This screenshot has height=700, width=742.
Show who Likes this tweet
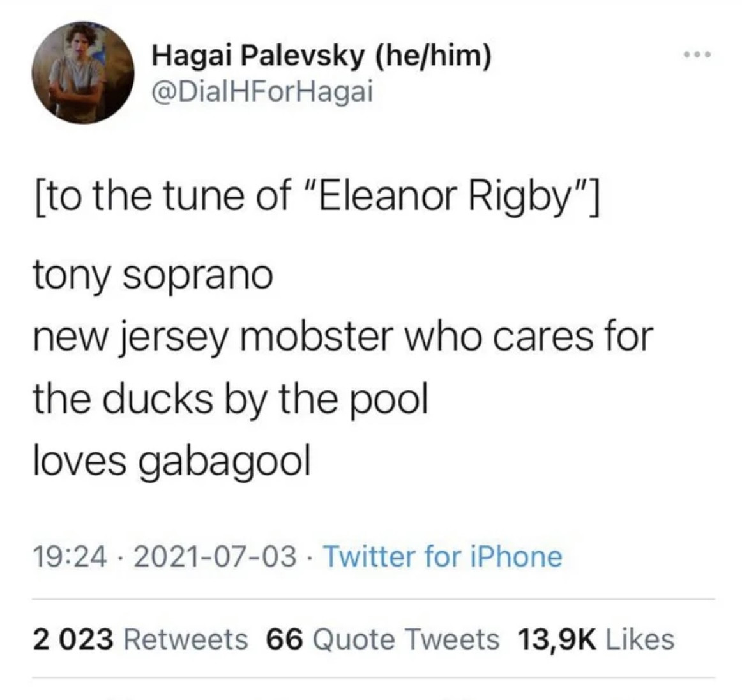coord(640,639)
